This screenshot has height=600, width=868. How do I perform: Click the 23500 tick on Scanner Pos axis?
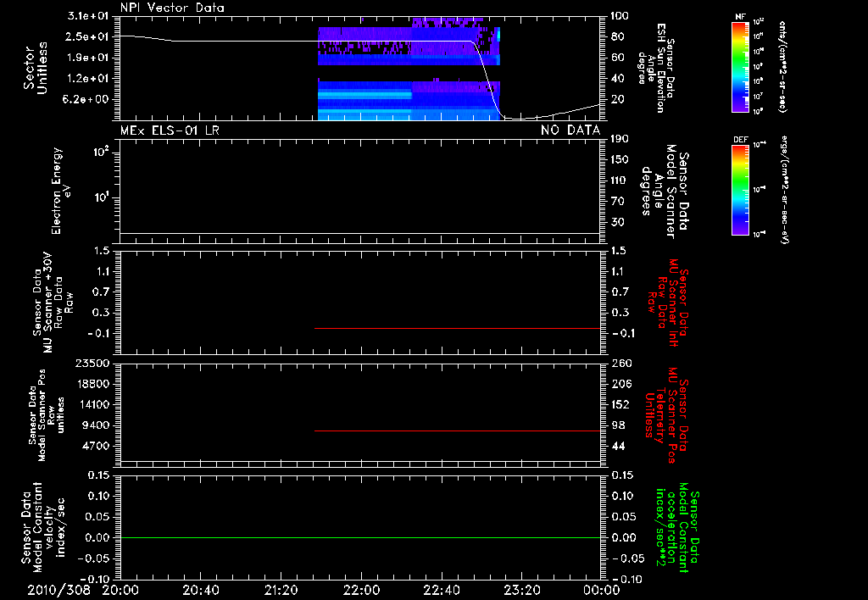point(92,364)
